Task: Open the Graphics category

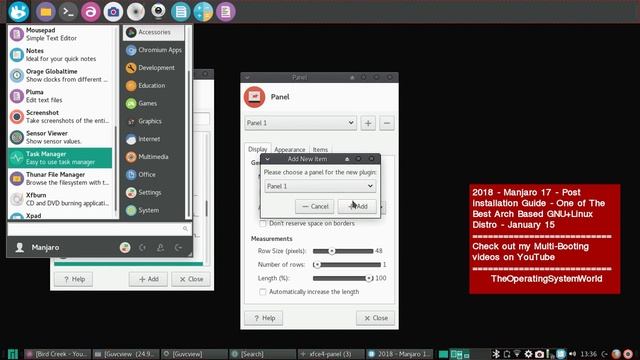Action: pos(153,121)
